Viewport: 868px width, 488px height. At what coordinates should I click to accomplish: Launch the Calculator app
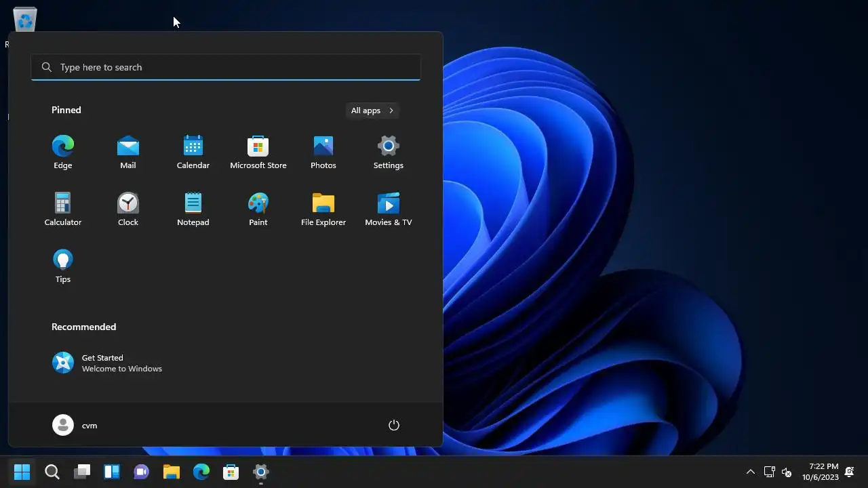pos(63,209)
